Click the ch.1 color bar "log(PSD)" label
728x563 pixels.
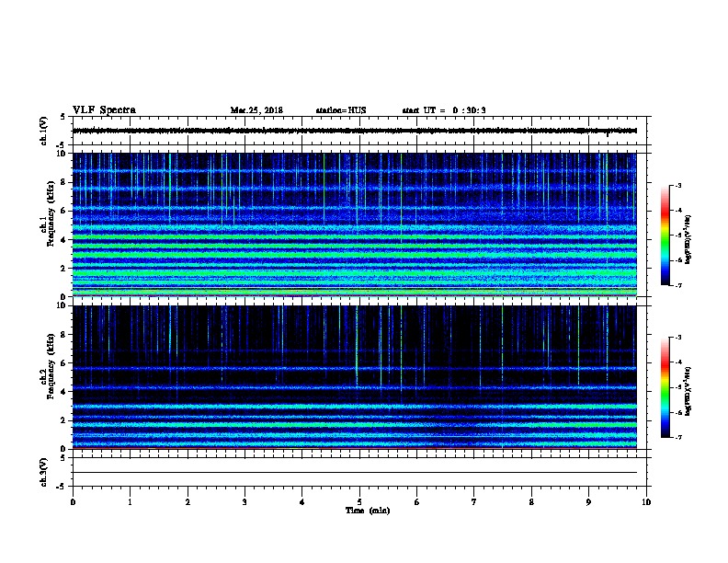tap(688, 240)
